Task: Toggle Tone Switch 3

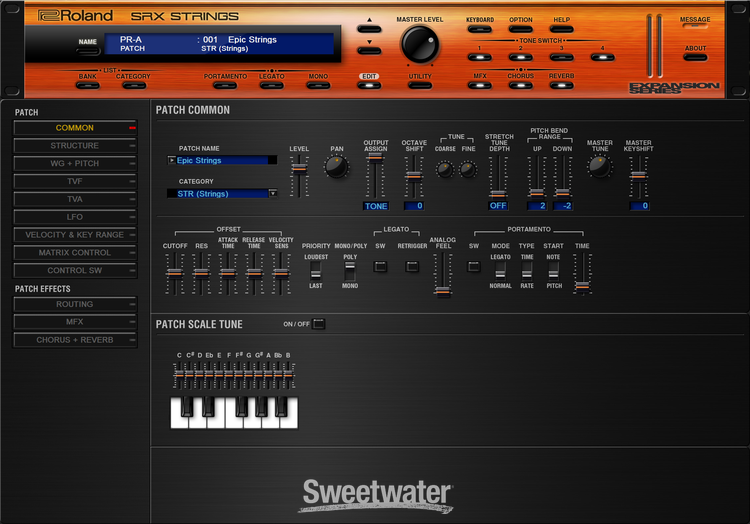Action: (x=562, y=57)
